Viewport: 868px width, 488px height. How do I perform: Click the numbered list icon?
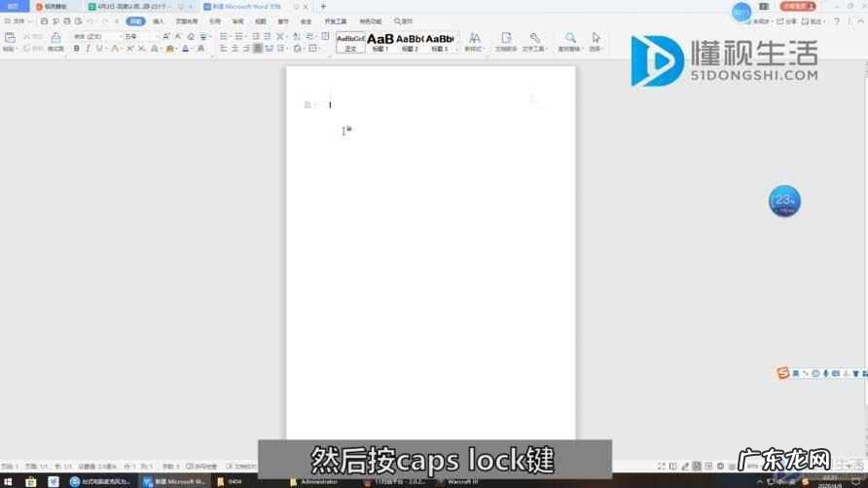[x=239, y=37]
